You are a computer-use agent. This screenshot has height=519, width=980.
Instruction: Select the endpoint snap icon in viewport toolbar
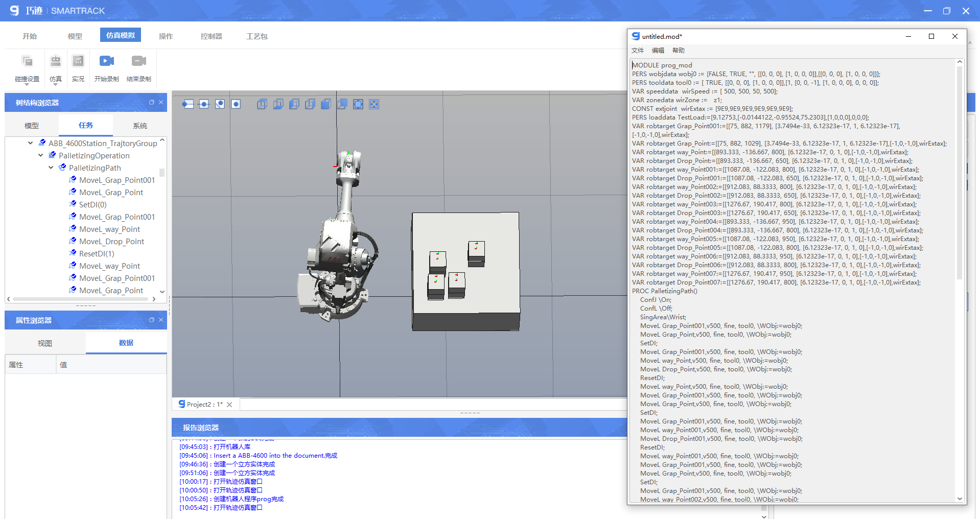pos(188,104)
